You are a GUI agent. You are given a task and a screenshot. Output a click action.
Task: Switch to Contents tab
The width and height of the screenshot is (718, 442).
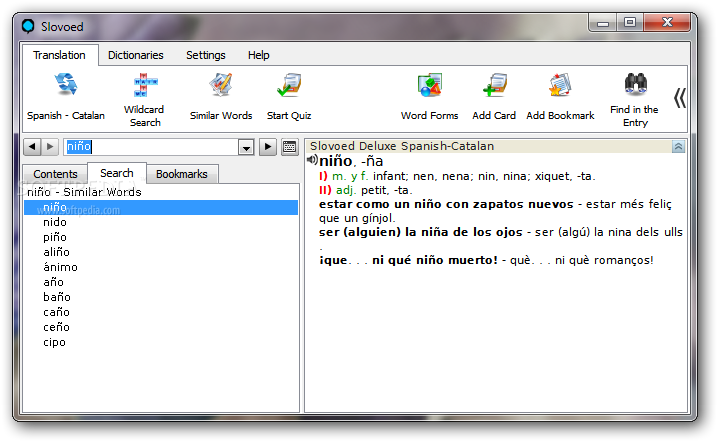(55, 174)
